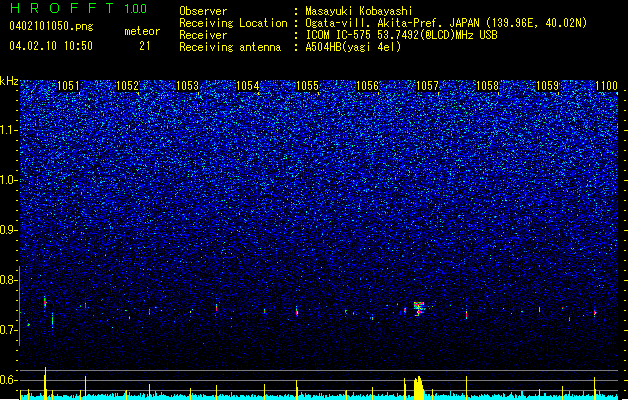Click the kHz axis unit label

coord(9,81)
